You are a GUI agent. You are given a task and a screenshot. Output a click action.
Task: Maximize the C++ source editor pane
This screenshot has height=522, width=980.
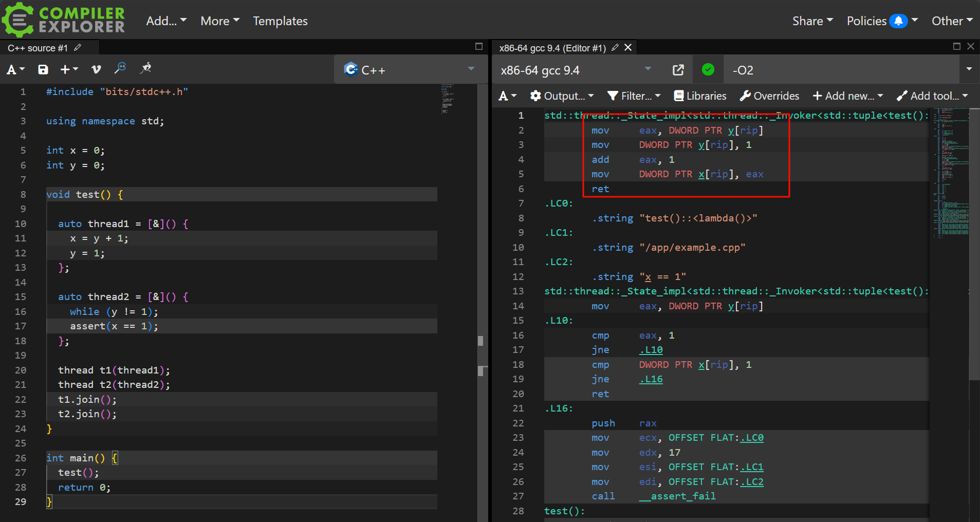[479, 46]
